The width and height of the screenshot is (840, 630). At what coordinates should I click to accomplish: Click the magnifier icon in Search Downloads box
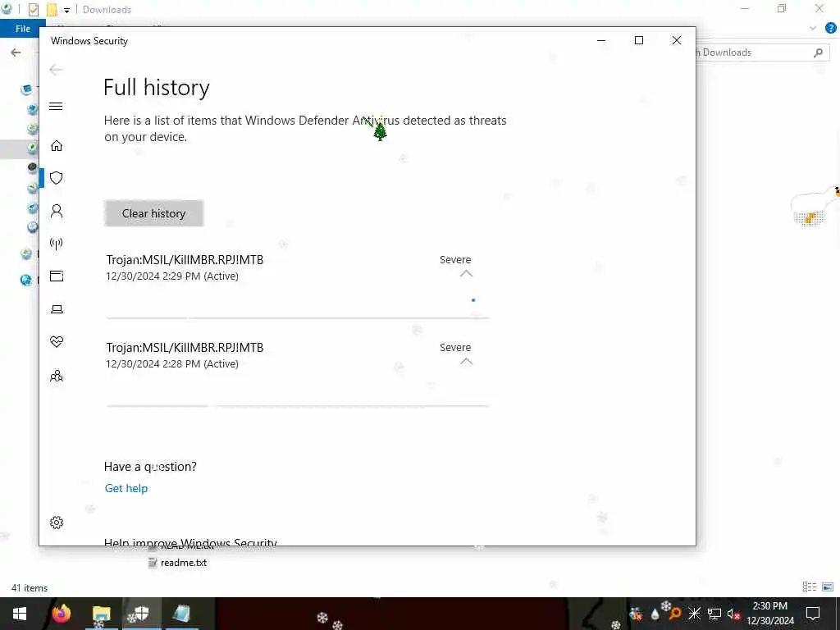click(818, 52)
